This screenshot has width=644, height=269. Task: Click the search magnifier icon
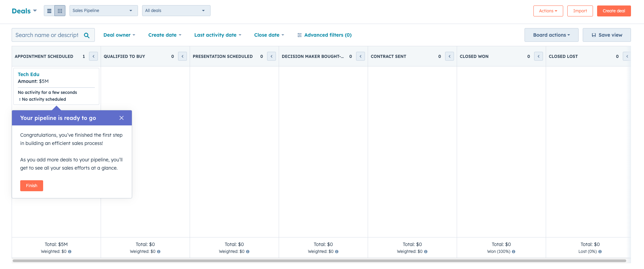coord(87,35)
